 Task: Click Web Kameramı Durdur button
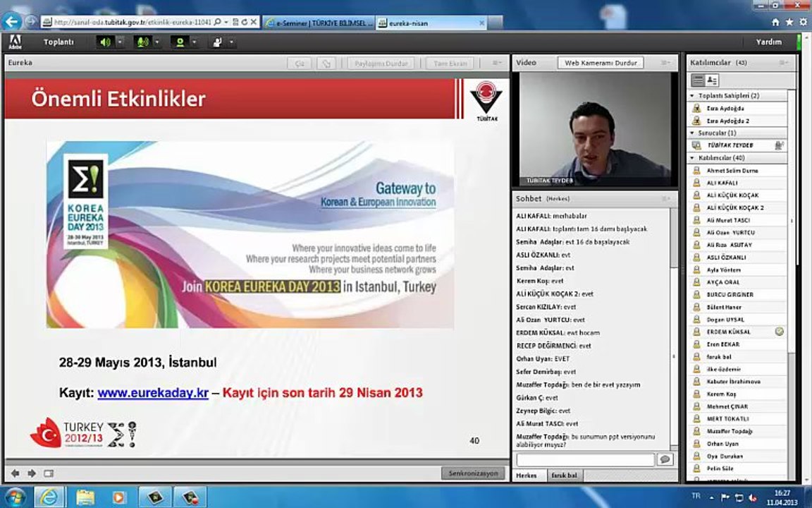pyautogui.click(x=601, y=63)
